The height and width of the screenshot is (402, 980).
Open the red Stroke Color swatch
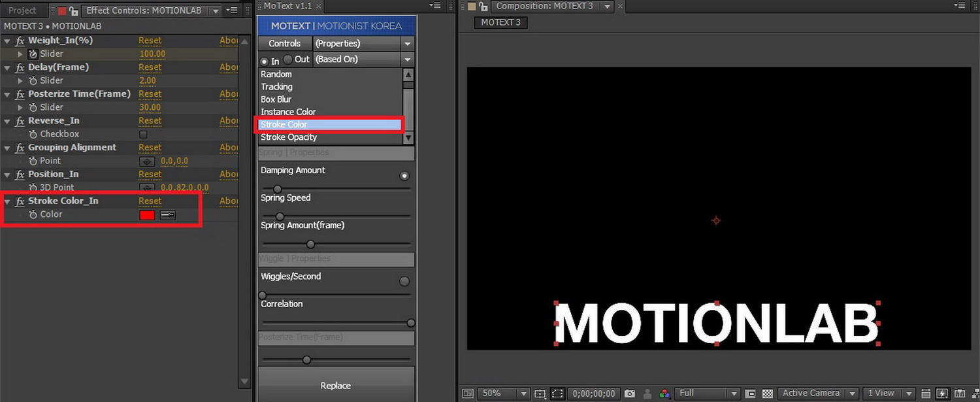coord(147,215)
